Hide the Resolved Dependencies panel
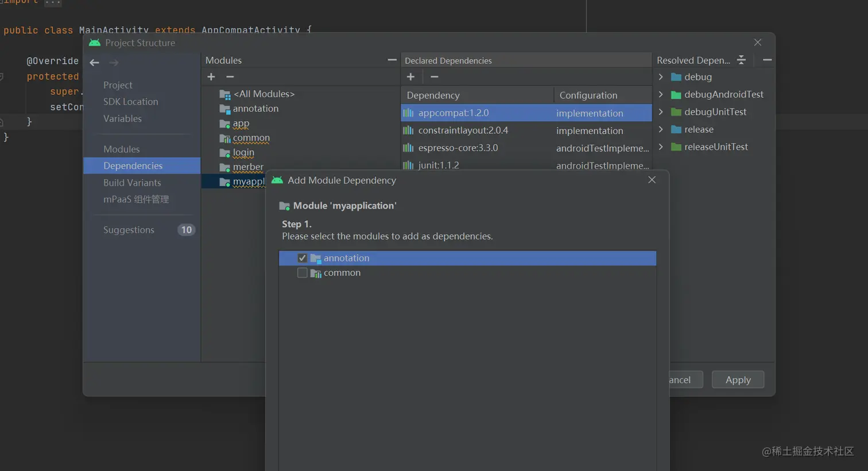Viewport: 868px width, 471px height. (x=767, y=60)
